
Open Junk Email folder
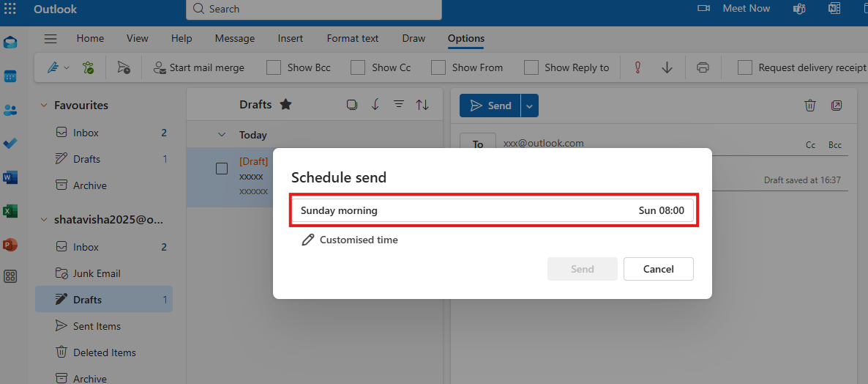coord(103,274)
